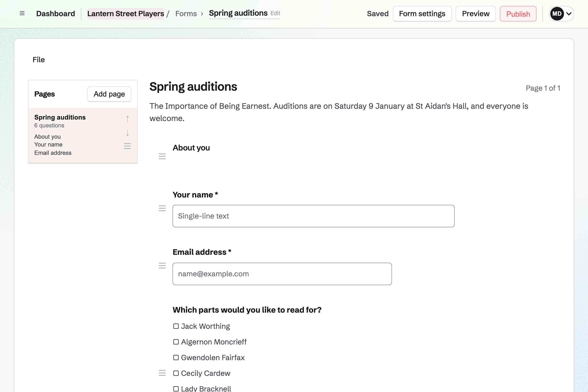Select 'Email address' in page outline

pyautogui.click(x=53, y=153)
